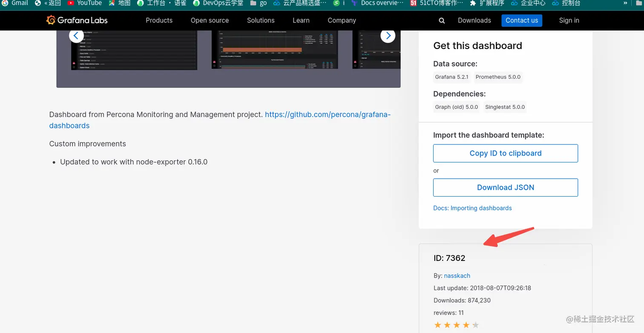Open the 地图 maps bookmark

click(x=119, y=3)
